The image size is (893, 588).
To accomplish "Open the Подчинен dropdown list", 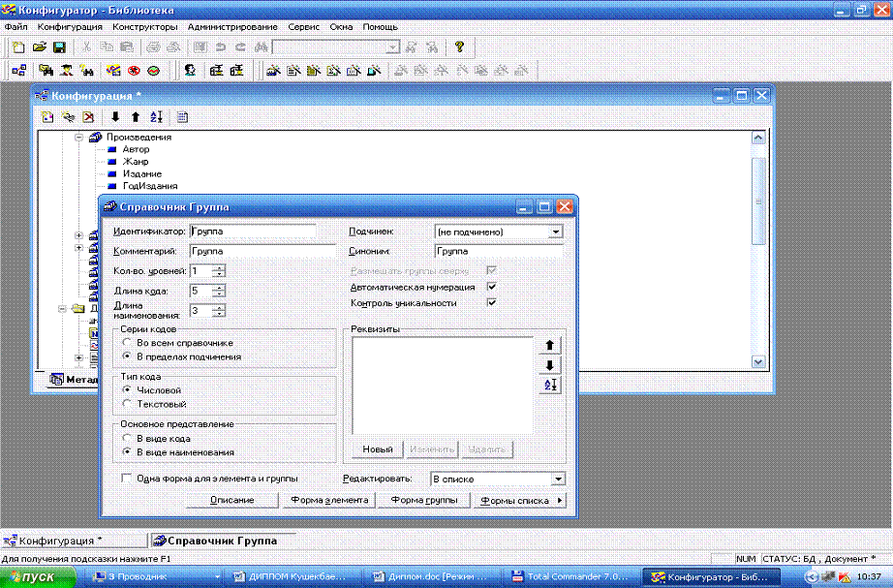I will tap(556, 232).
